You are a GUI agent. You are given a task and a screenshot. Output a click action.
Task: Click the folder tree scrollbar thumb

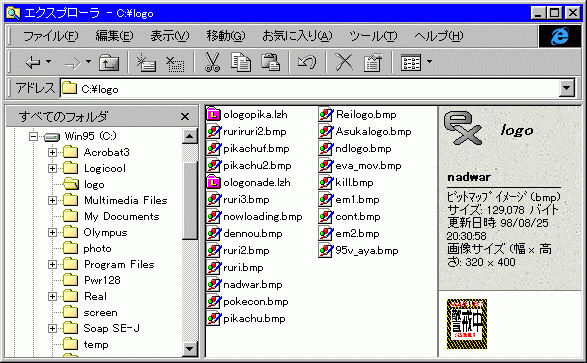tap(190, 200)
